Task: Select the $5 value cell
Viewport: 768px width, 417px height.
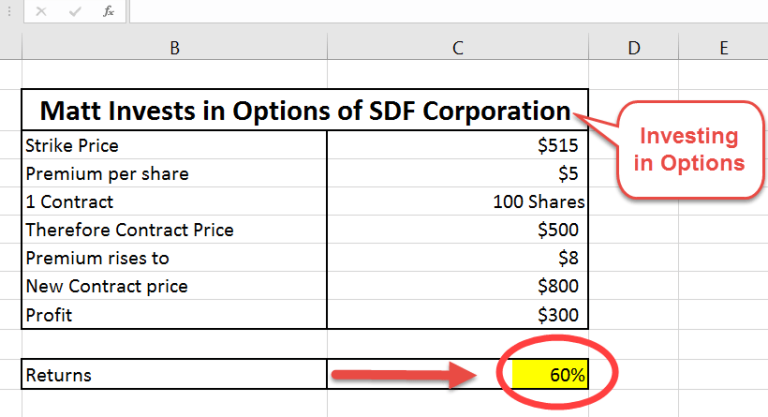Action: click(x=457, y=173)
